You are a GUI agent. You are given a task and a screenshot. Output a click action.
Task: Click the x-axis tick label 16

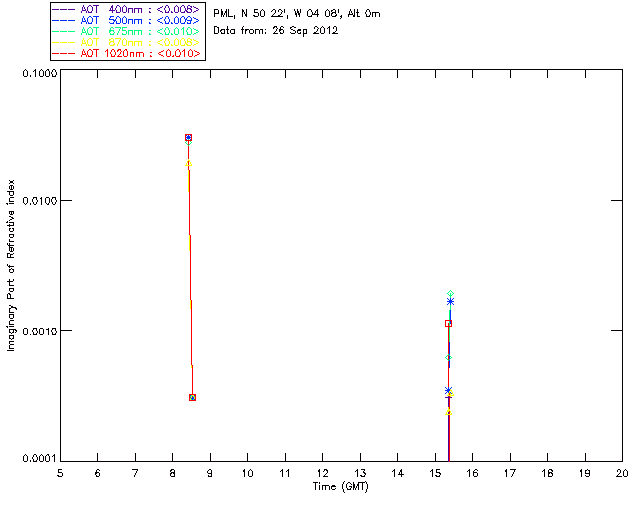tap(473, 473)
